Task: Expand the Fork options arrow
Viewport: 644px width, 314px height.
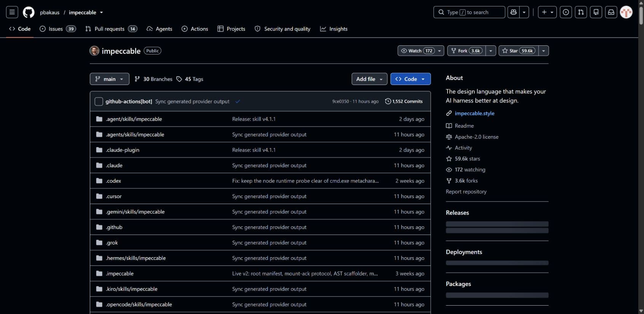Action: pyautogui.click(x=491, y=51)
